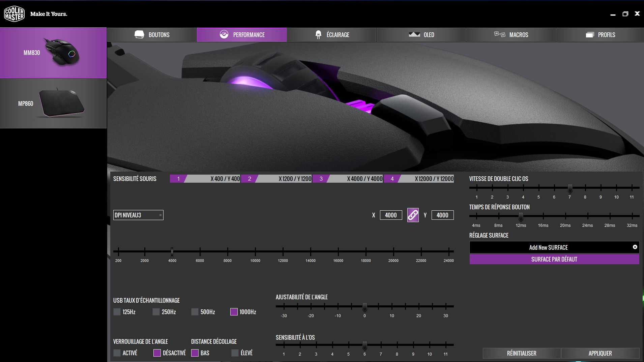Click the Cooler Master logo
This screenshot has width=644, height=362.
14,14
